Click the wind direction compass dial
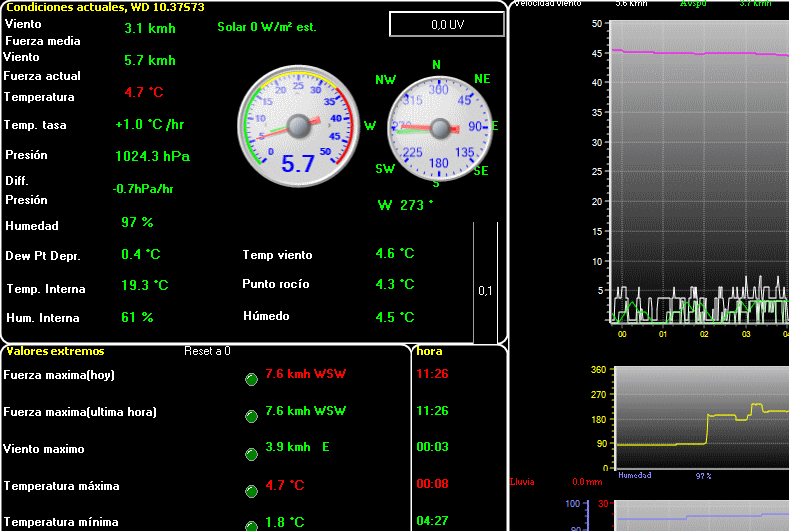 438,127
